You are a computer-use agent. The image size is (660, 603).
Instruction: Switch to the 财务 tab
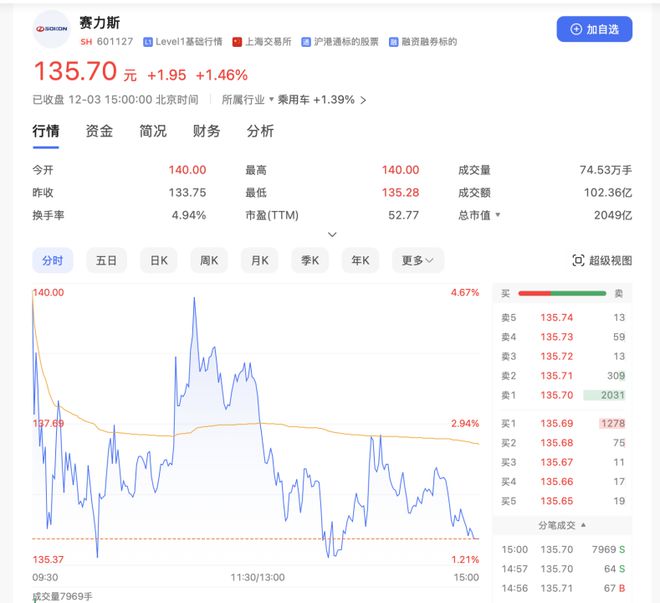point(206,131)
